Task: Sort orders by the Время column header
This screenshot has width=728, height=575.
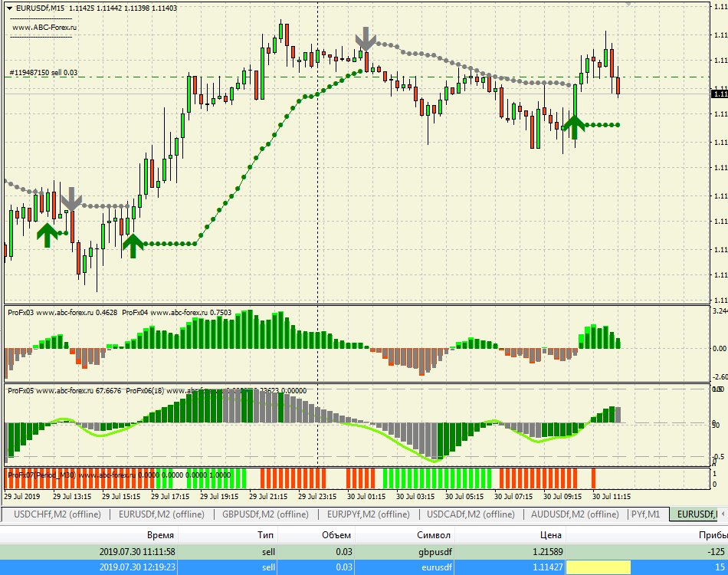Action: tap(160, 535)
